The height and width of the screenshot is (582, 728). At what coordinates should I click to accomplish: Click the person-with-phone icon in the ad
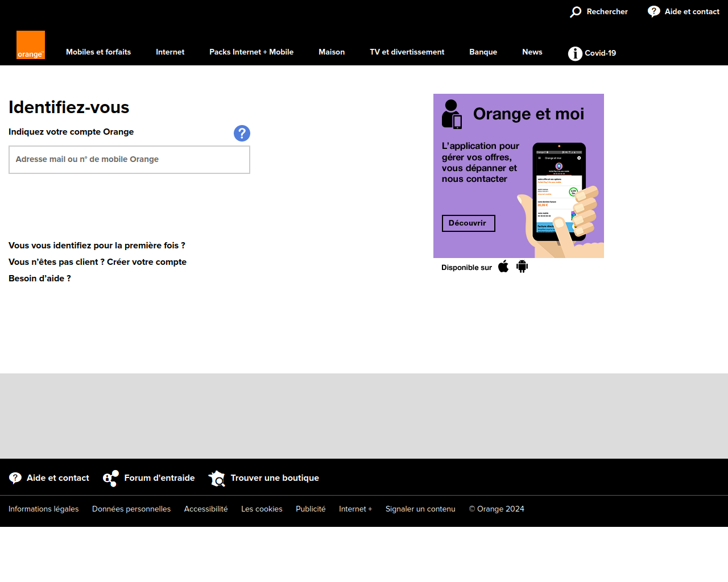(452, 114)
